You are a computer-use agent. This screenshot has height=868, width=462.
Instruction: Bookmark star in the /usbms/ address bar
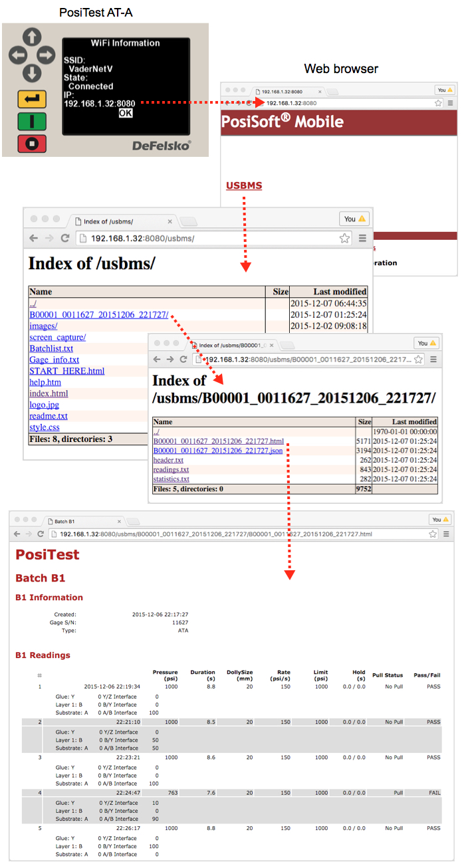[344, 238]
